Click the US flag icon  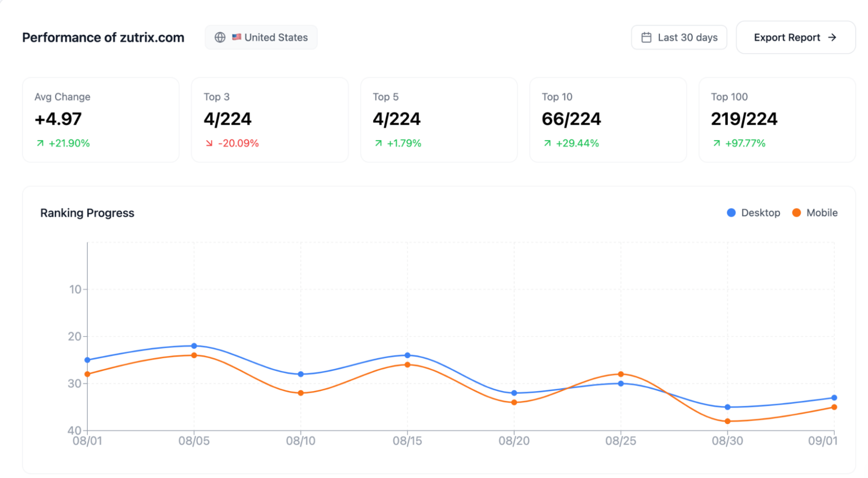click(236, 37)
